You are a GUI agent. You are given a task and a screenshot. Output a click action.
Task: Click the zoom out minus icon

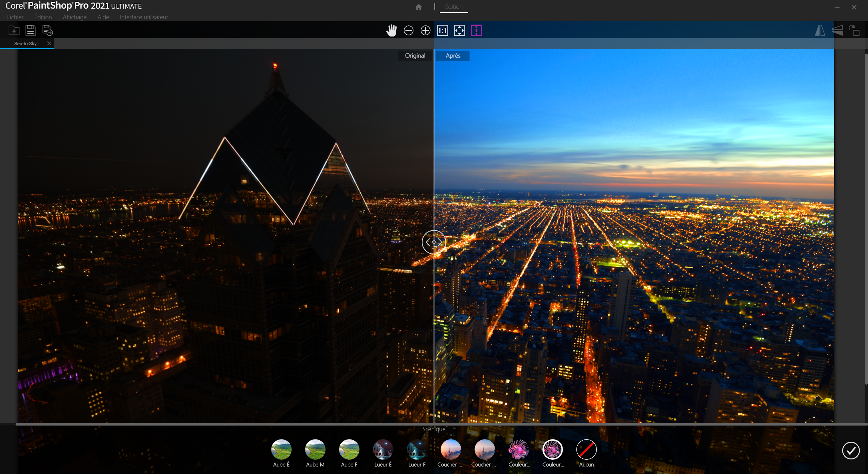408,31
